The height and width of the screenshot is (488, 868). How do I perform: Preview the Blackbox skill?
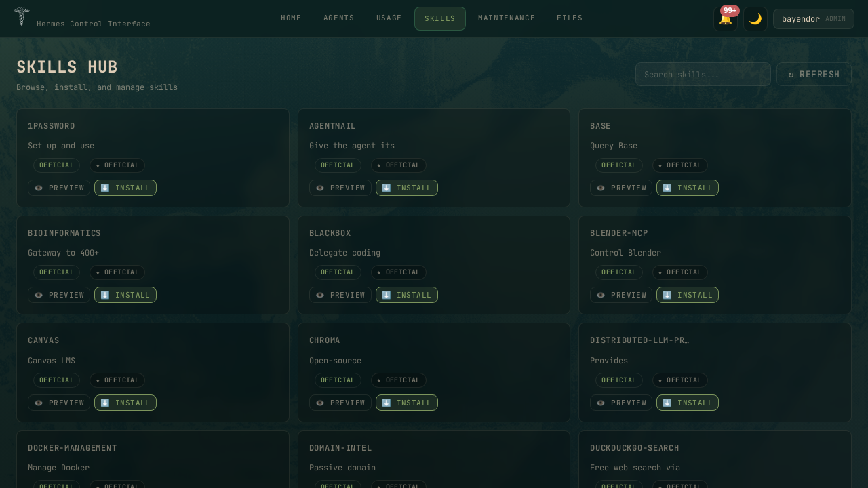(x=340, y=295)
